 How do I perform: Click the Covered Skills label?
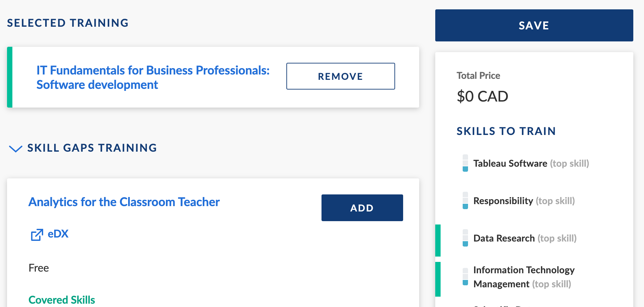[62, 300]
